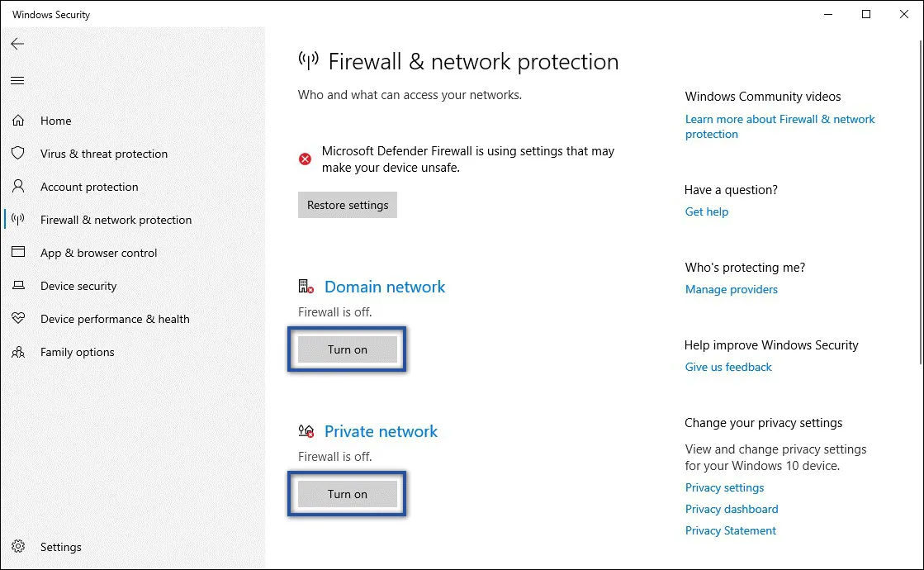
Task: Click the Privacy dashboard link
Action: click(x=731, y=509)
